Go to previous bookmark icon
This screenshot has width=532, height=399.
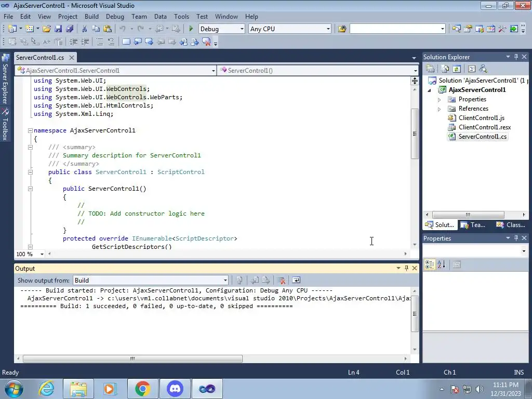(137, 42)
